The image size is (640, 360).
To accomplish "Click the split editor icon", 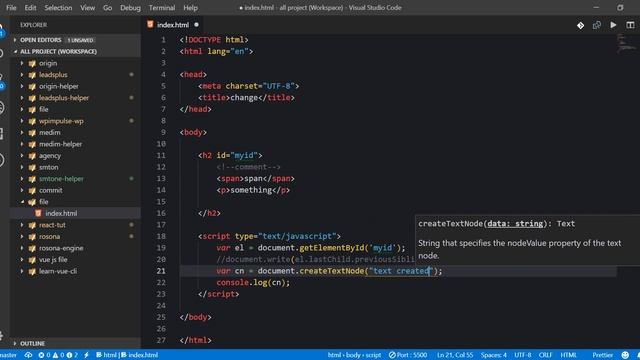I will (x=630, y=25).
